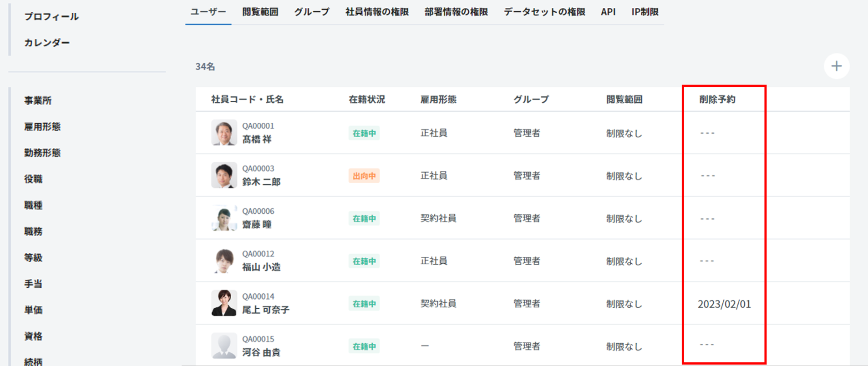Go to the 社員情報の権限 tab
The height and width of the screenshot is (366, 868).
coord(377,12)
